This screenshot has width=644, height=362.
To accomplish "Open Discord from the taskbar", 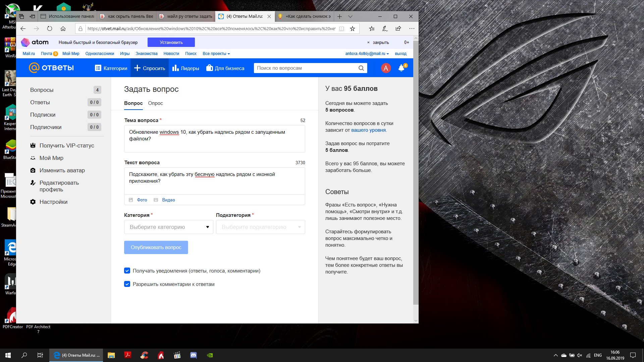I will [x=194, y=355].
